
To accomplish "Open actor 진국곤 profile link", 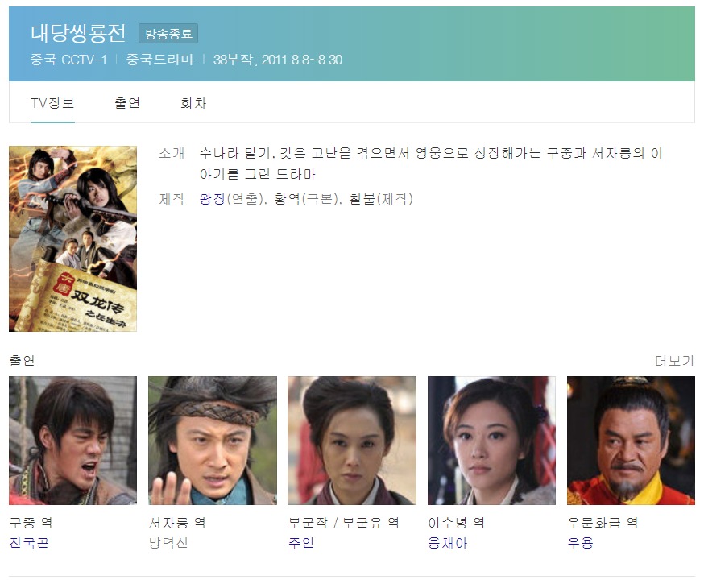I will [x=29, y=543].
